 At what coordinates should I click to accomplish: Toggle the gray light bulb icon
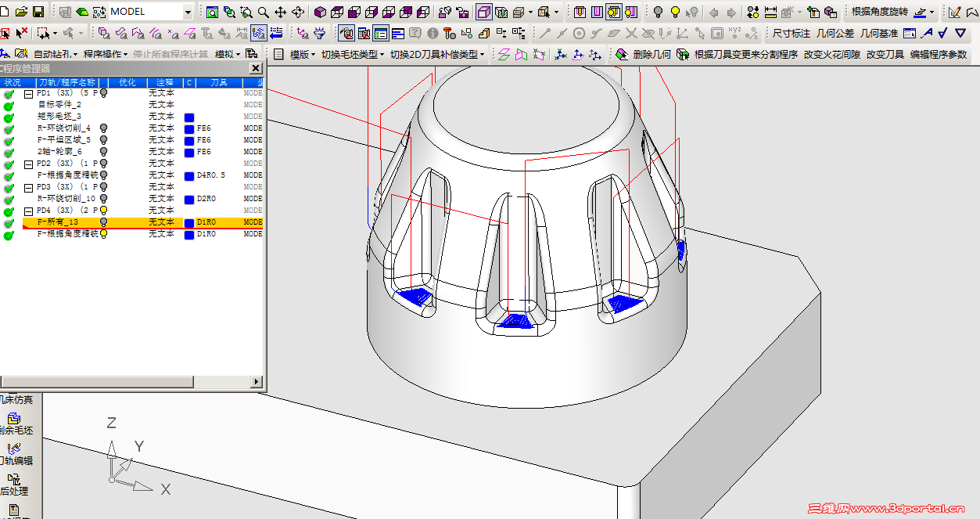[658, 12]
